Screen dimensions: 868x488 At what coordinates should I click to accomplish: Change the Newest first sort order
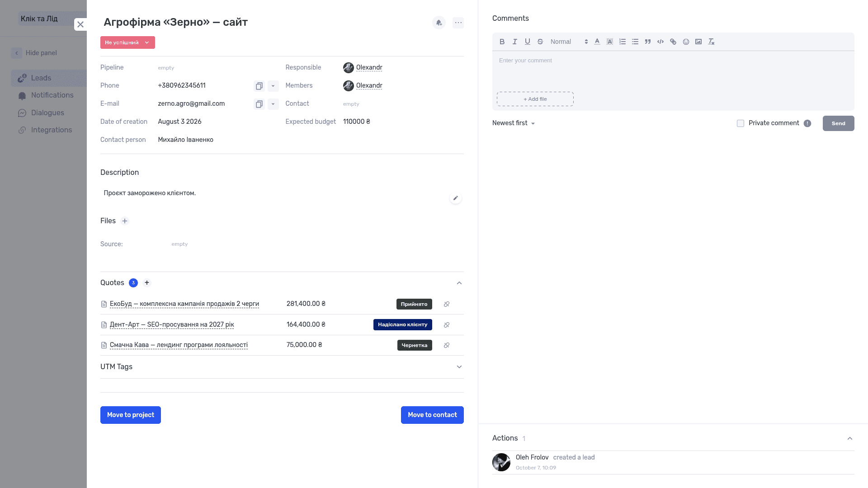(514, 123)
